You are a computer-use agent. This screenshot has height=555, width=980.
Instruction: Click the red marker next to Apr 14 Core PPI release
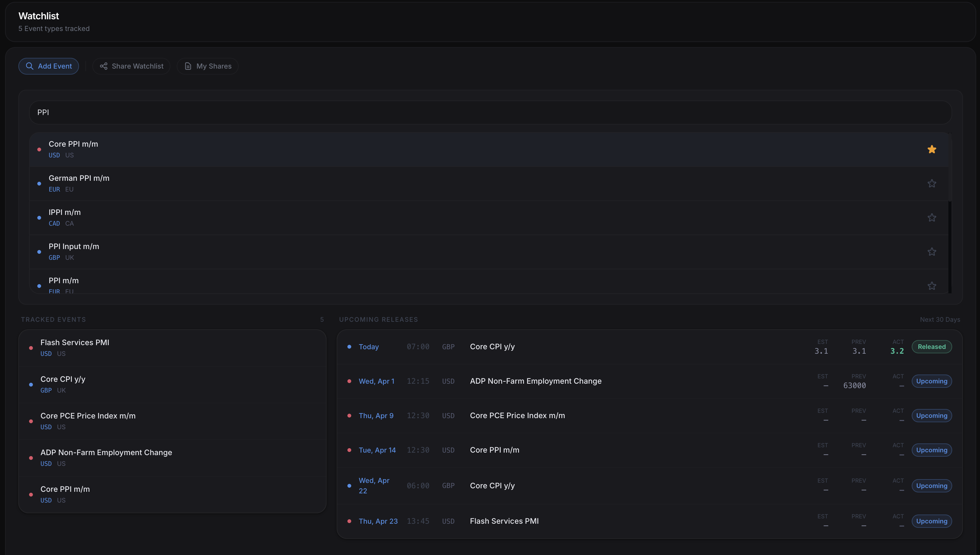point(349,450)
